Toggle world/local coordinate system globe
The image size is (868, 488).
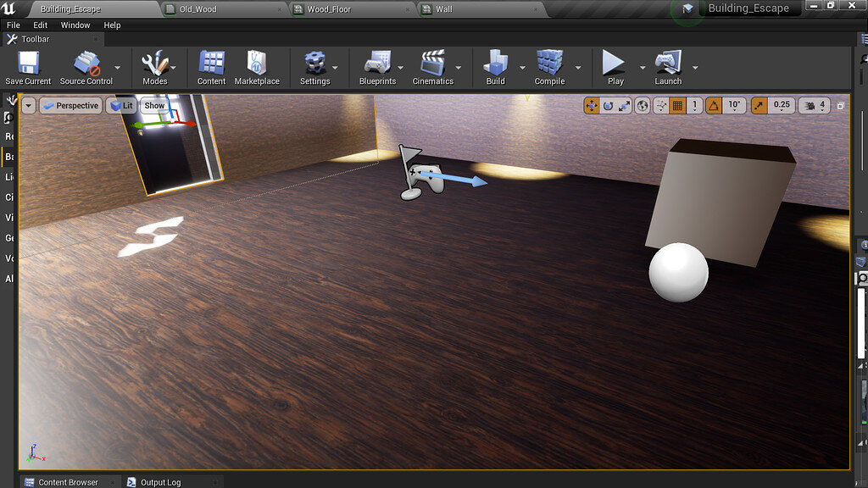pos(643,105)
